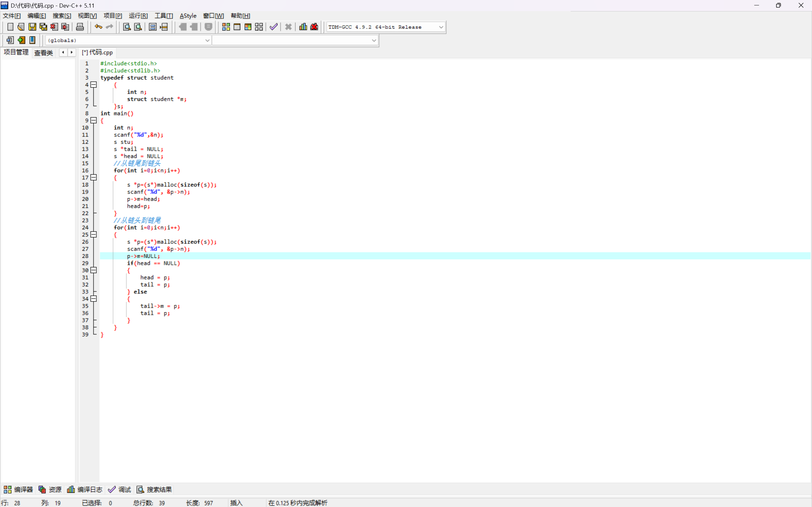Image resolution: width=812 pixels, height=507 pixels.
Task: Click the Find magnifier toolbar icon
Action: (127, 27)
